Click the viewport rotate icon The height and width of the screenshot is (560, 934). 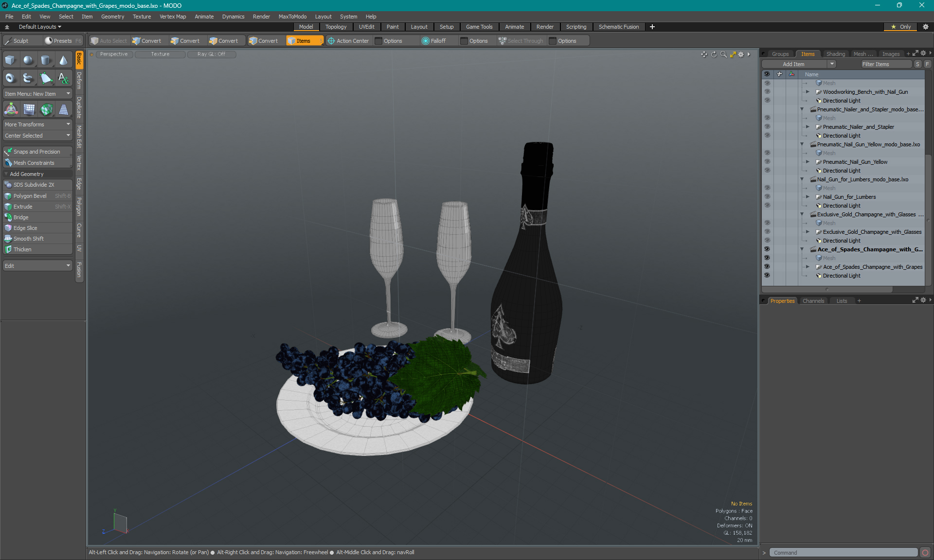coord(714,54)
